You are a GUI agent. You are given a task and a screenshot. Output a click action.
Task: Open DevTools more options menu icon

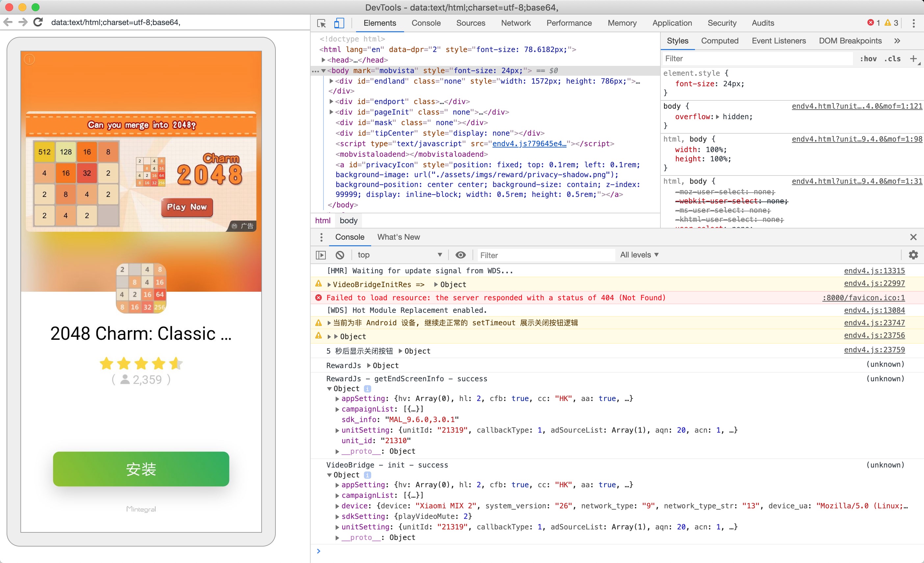(913, 23)
